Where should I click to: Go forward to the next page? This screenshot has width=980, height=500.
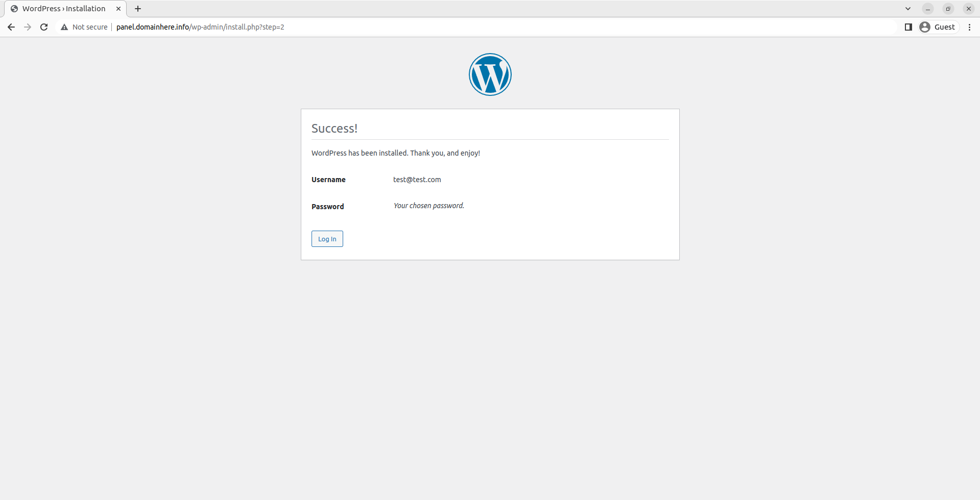(x=28, y=27)
